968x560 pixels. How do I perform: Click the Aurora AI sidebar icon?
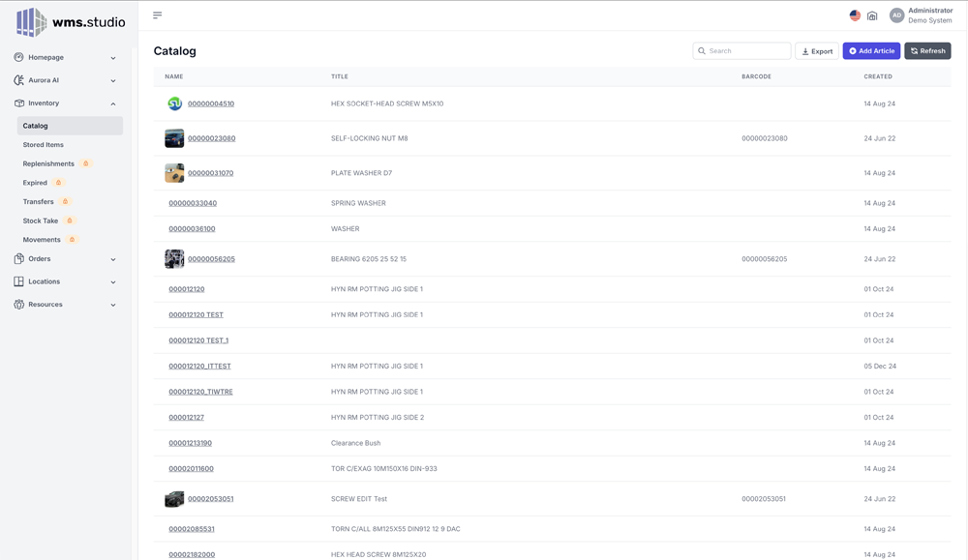click(x=18, y=80)
